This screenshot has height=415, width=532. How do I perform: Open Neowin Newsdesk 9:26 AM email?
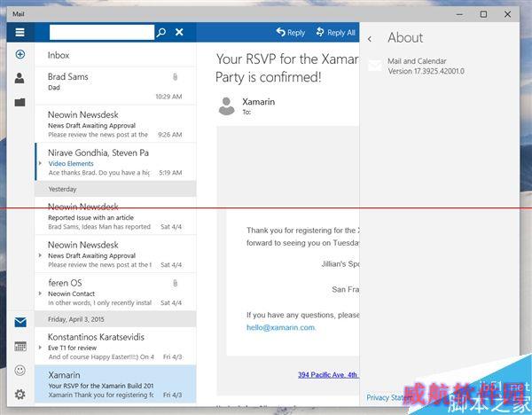tap(115, 124)
